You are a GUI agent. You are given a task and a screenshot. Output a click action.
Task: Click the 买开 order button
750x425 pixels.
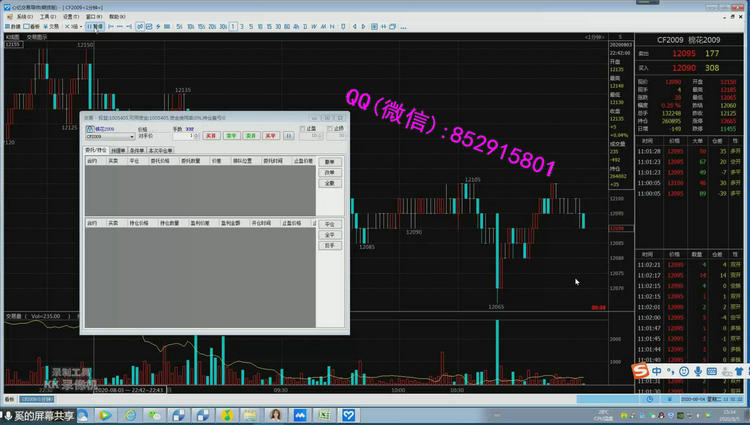(211, 136)
